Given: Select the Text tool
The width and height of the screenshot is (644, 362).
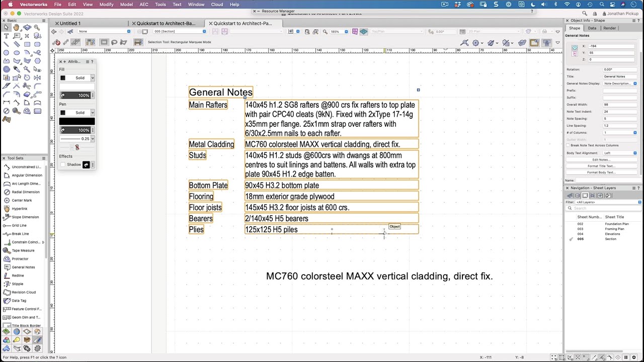Looking at the screenshot, I should coord(6,36).
